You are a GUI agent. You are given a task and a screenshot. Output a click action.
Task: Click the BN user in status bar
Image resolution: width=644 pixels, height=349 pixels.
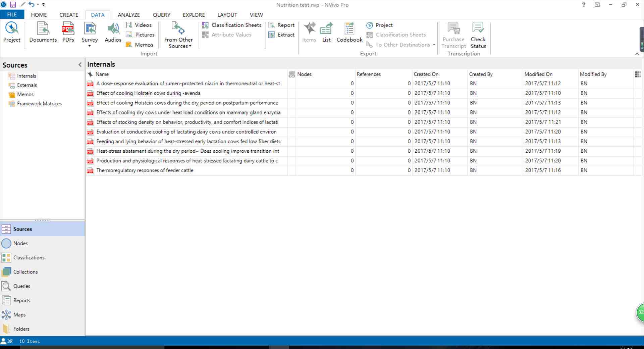click(x=7, y=341)
